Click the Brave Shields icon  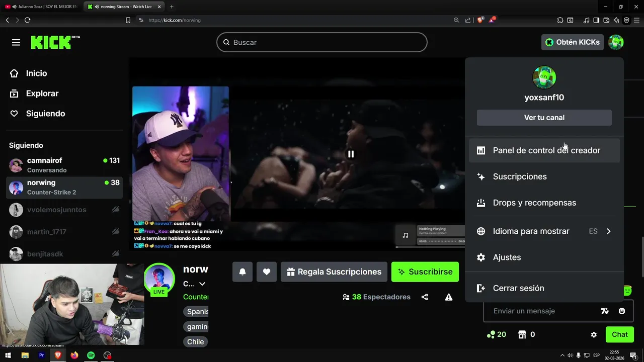[480, 20]
